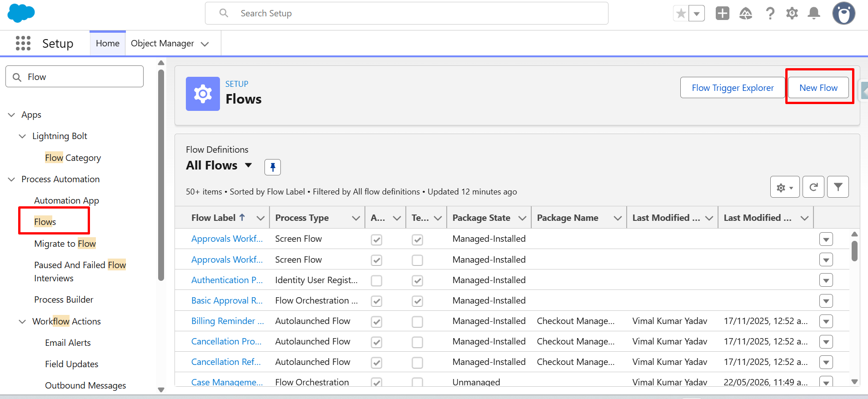
Task: Toggle Template checkbox for Cancellation Pro... row
Action: pos(417,342)
